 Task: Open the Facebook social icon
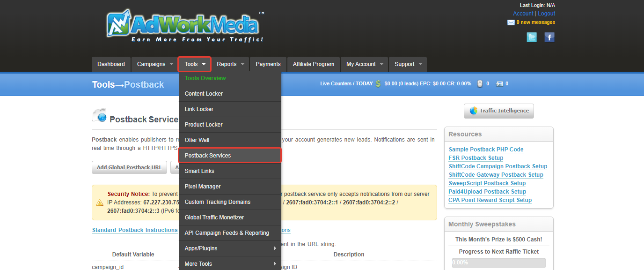click(x=549, y=37)
